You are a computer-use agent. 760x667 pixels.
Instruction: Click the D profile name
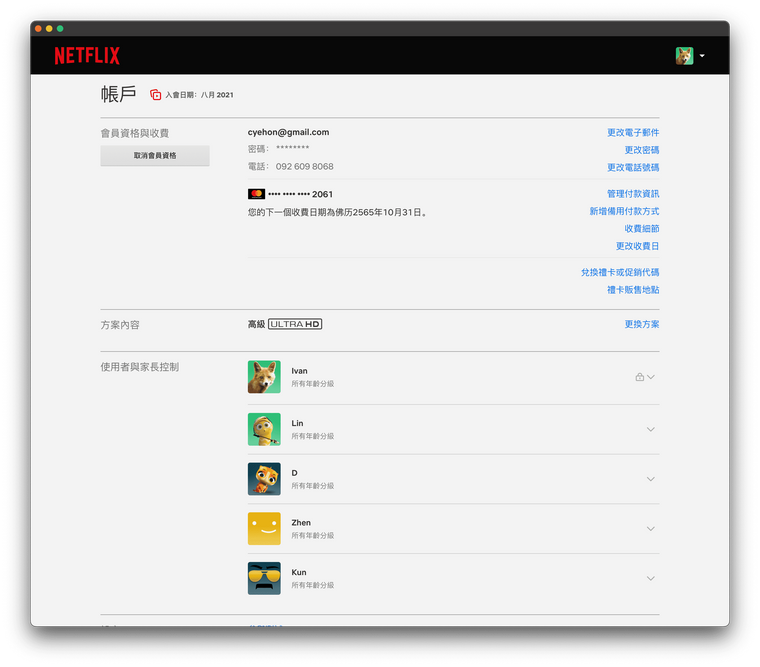pos(294,473)
